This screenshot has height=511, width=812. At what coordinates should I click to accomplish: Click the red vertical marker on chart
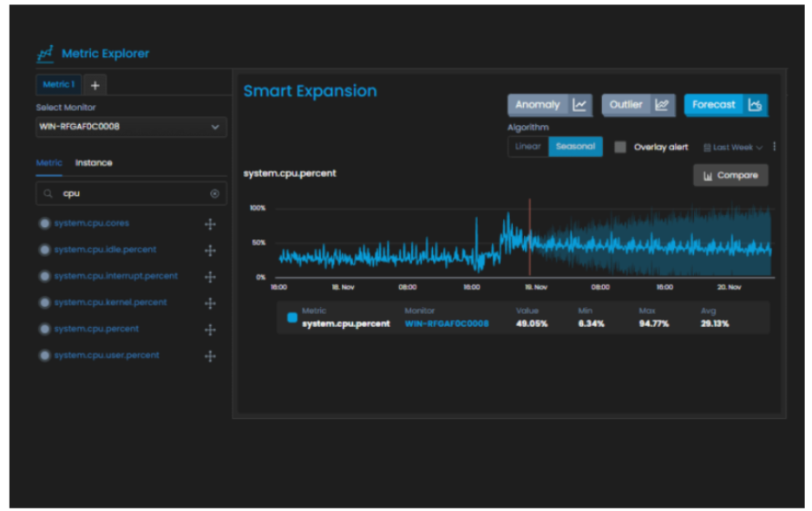point(529,237)
